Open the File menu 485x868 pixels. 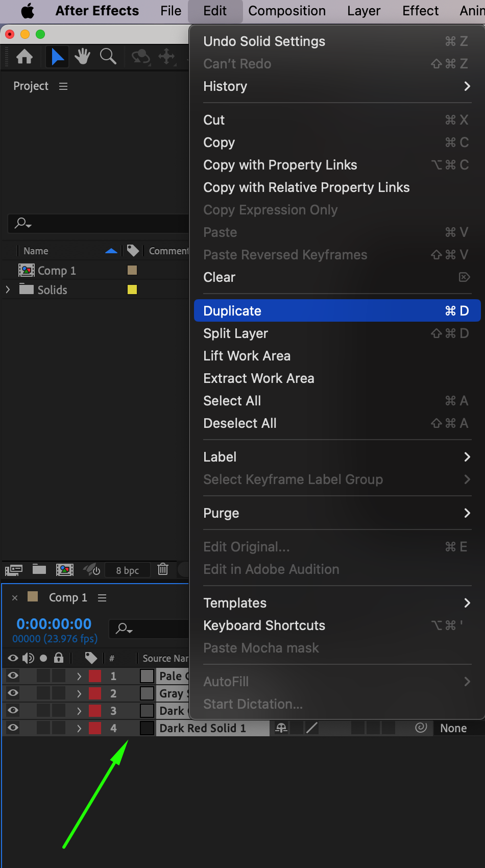(171, 11)
